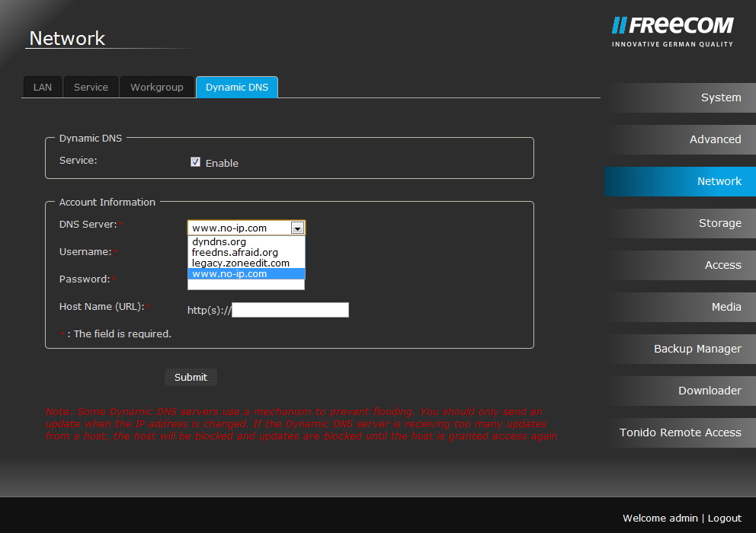Image resolution: width=756 pixels, height=533 pixels.
Task: Switch to the Service tab
Action: [91, 88]
